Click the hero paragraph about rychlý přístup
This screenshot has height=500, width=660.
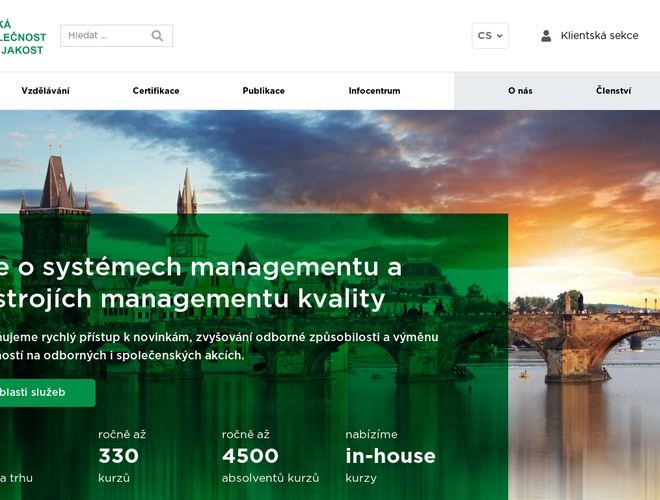[x=220, y=346]
